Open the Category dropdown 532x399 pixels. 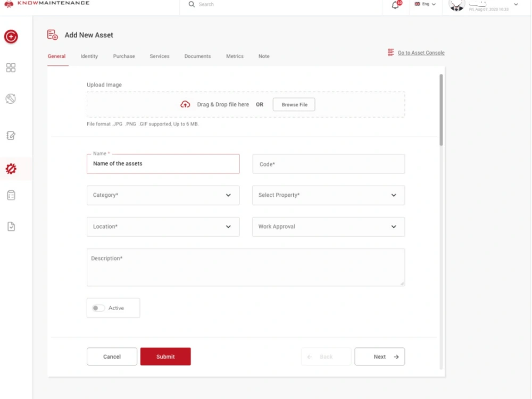(x=163, y=195)
